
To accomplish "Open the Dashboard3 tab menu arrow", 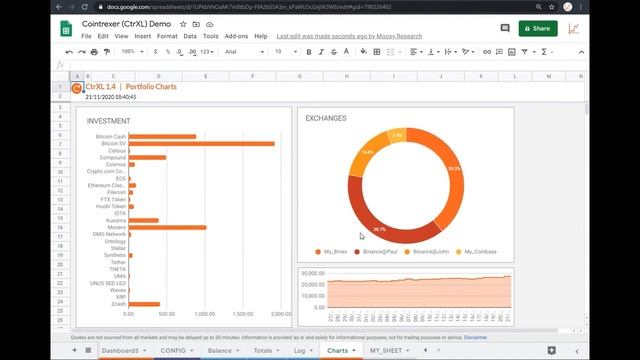I will [144, 351].
